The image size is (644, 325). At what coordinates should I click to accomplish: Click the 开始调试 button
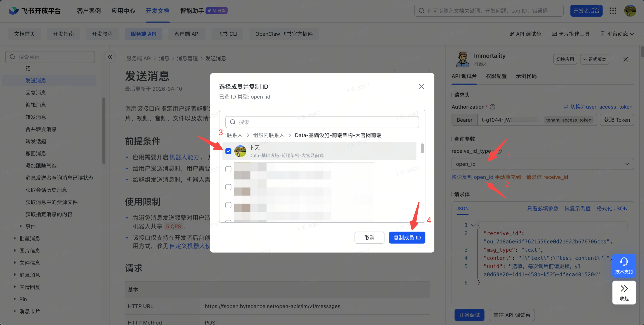click(469, 315)
